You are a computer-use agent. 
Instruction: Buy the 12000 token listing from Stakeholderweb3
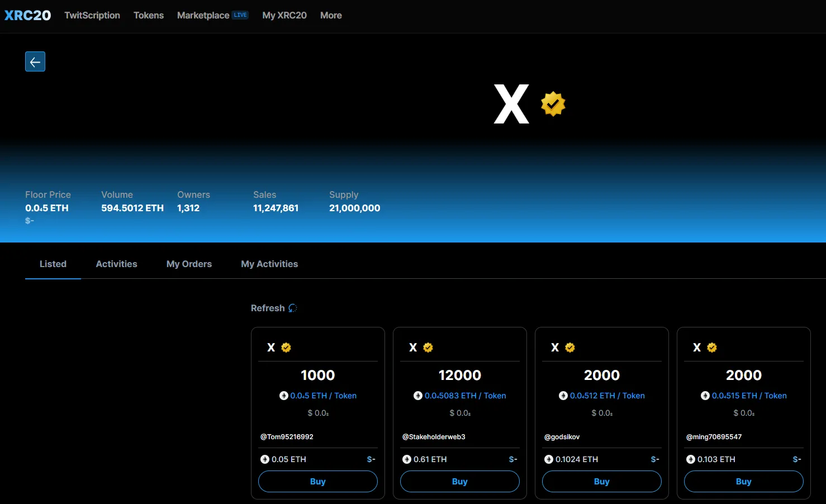click(x=460, y=481)
